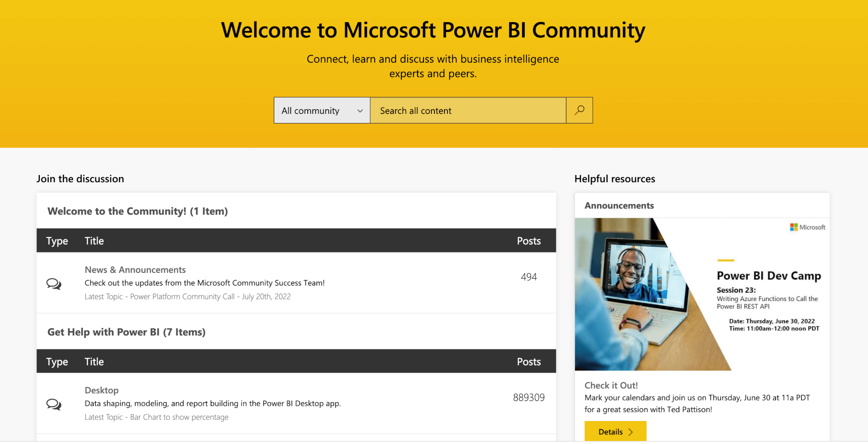Click the Search all content field
The height and width of the screenshot is (444, 868).
pos(468,110)
